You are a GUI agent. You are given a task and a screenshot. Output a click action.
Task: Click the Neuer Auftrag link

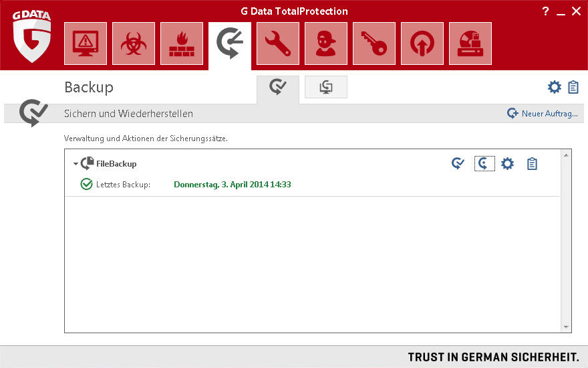click(x=543, y=114)
